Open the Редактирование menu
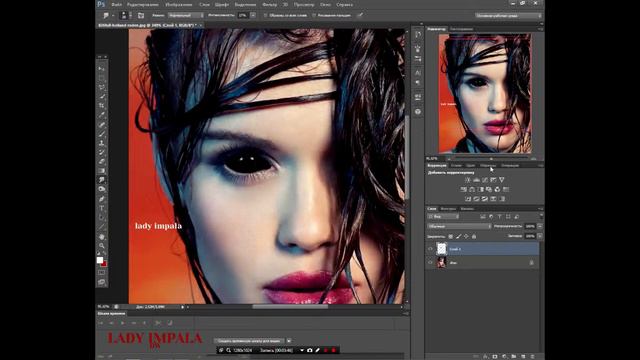Viewport: 640px width, 360px height. point(143,4)
